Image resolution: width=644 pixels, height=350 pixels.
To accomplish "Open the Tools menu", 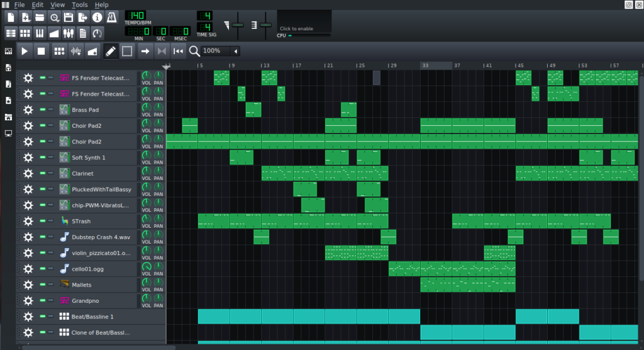I will [80, 5].
